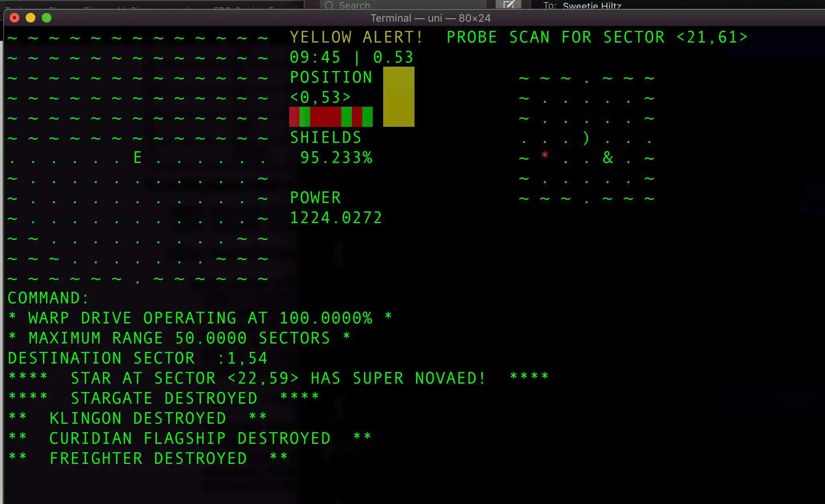
Task: Click the ')' symbol in probe scan grid
Action: (x=586, y=138)
